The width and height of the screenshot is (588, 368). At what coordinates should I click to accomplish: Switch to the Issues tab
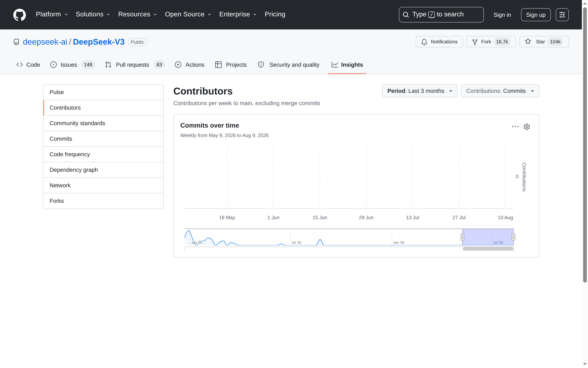[72, 65]
